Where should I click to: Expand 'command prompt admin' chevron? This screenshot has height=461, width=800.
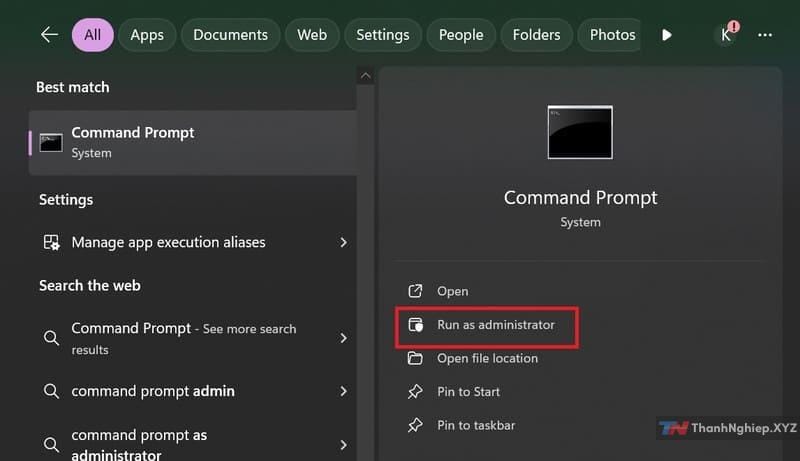point(343,391)
